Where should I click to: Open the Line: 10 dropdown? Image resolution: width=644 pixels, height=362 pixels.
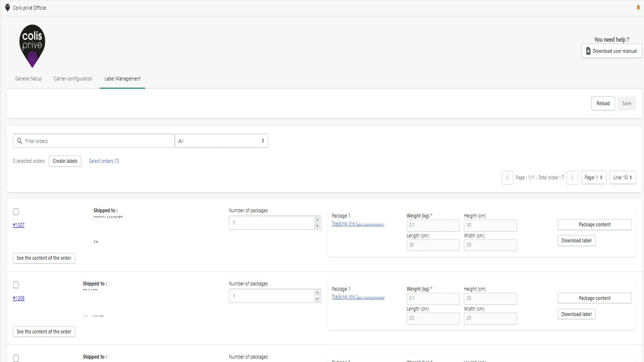622,177
